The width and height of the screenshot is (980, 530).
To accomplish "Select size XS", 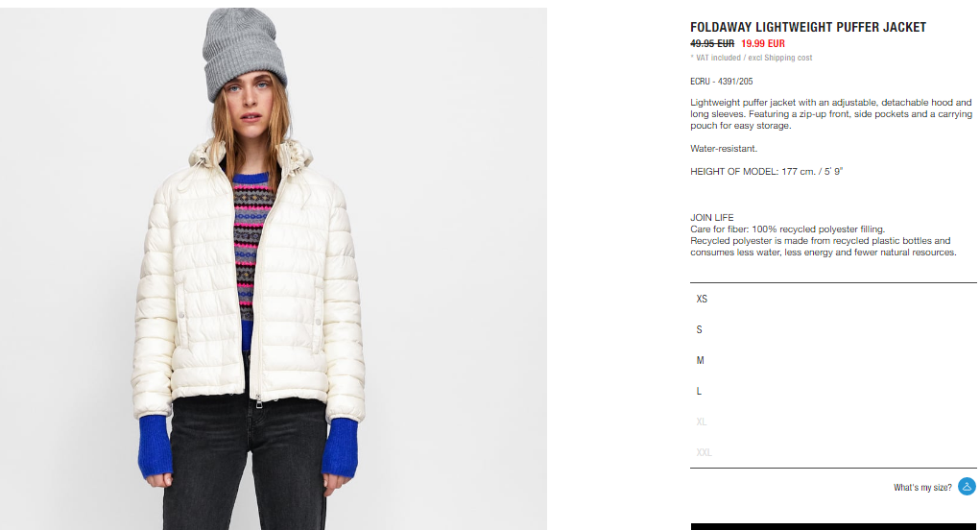I will 833,299.
